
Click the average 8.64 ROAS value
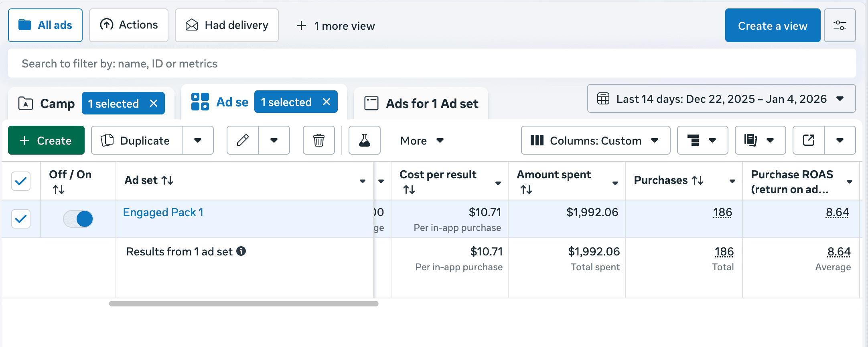(x=839, y=251)
